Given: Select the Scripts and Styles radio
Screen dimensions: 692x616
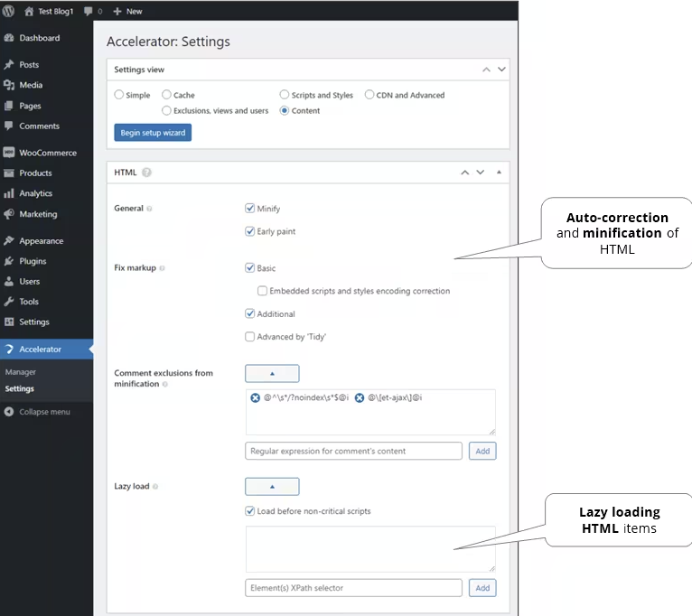Looking at the screenshot, I should coord(285,95).
